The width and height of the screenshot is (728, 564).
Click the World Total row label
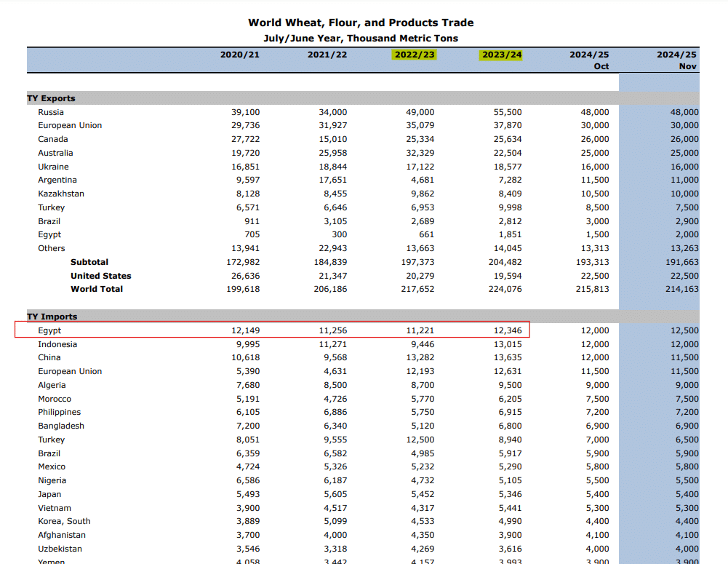click(x=97, y=289)
